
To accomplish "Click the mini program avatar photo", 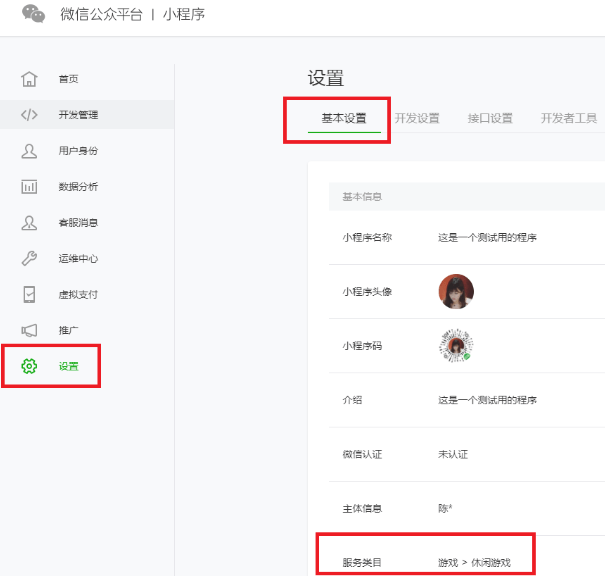I will coord(456,291).
